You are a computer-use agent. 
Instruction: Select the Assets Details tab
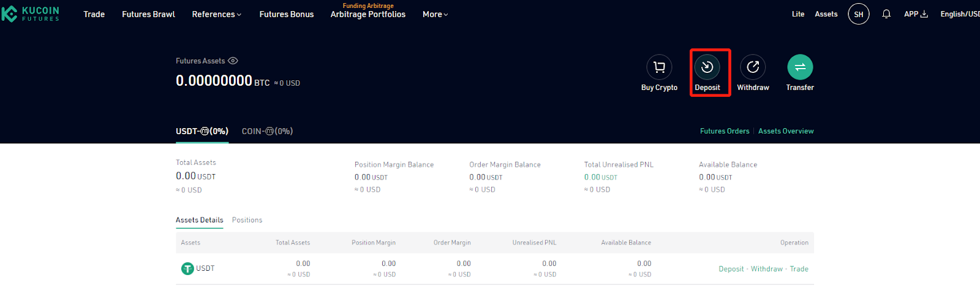(x=199, y=220)
